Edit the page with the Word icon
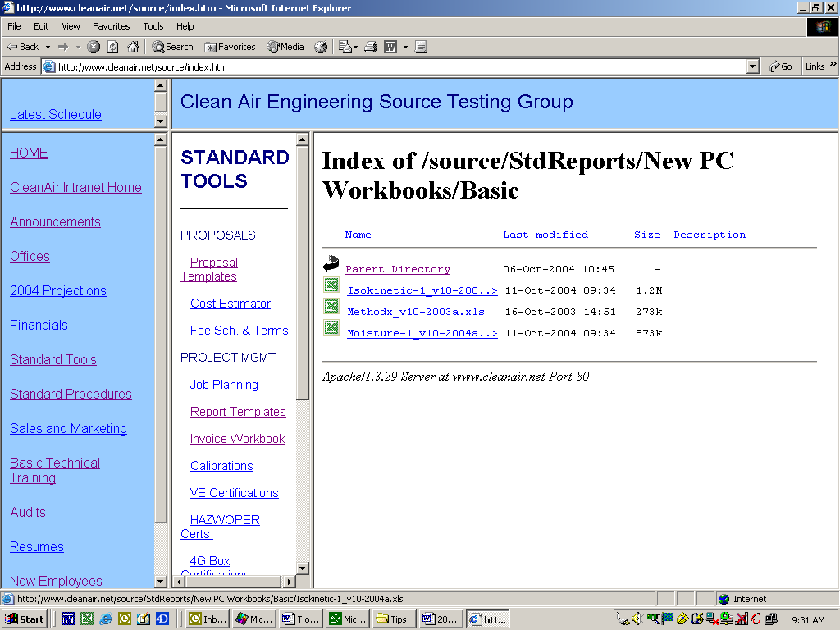Viewport: 840px width, 630px height. pyautogui.click(x=390, y=47)
